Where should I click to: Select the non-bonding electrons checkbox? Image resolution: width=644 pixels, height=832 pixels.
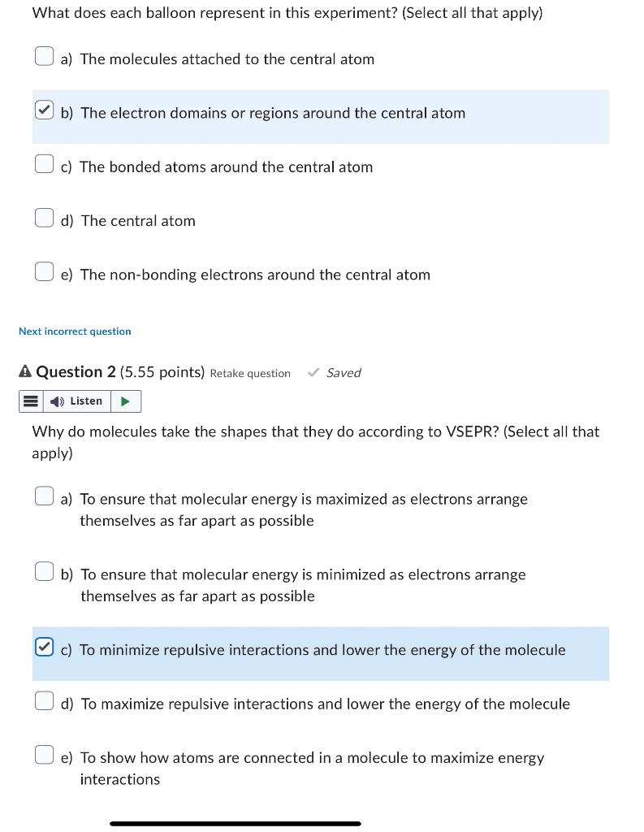[x=44, y=271]
